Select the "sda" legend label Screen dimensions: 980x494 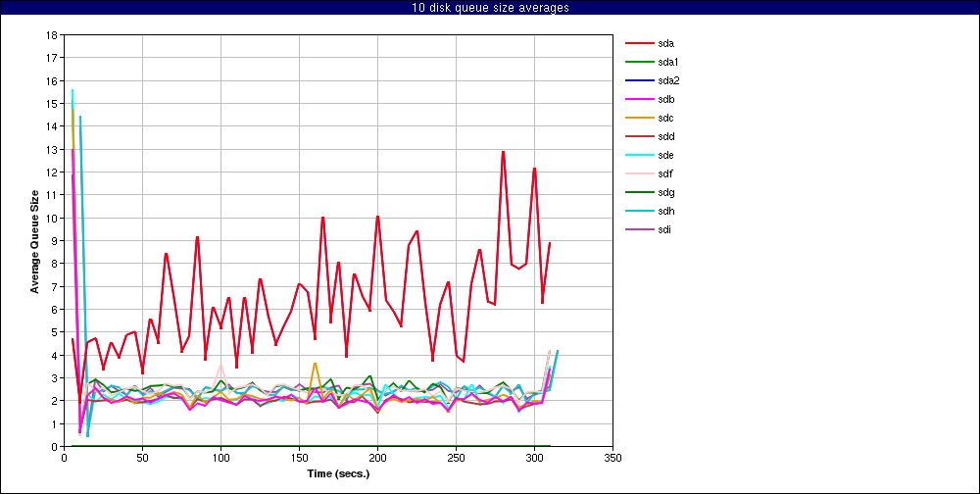pyautogui.click(x=665, y=43)
